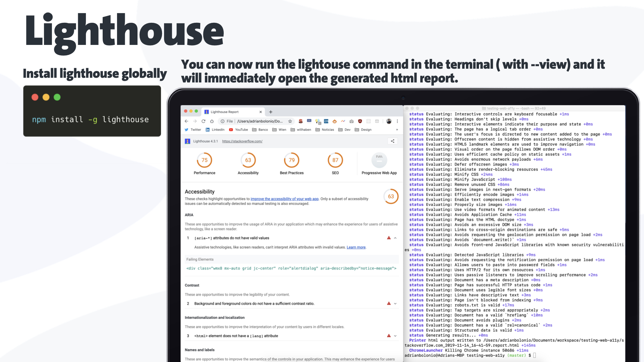
Task: Jump to Accessibility score 63 gauge
Action: [248, 160]
